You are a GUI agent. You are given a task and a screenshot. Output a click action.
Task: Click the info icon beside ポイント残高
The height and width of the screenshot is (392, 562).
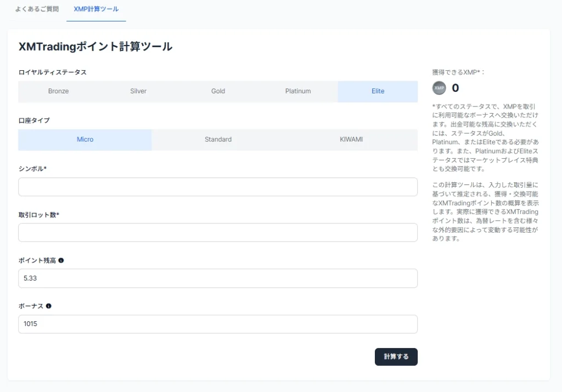pyautogui.click(x=61, y=260)
